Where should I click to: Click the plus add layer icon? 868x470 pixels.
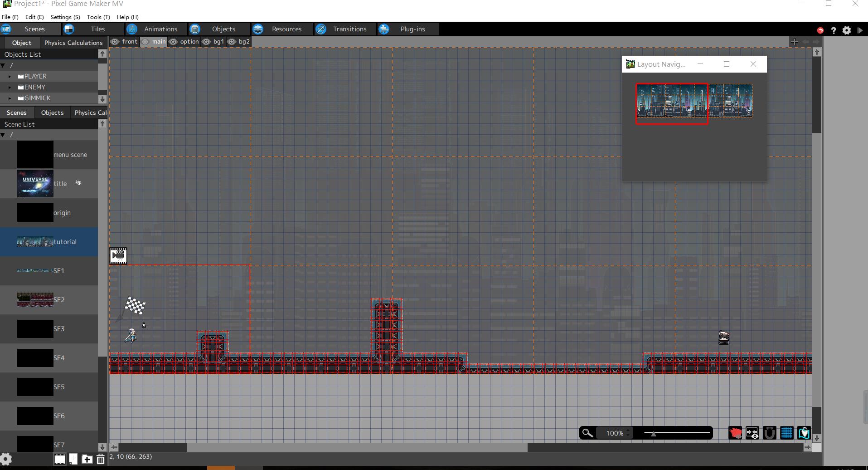point(794,42)
